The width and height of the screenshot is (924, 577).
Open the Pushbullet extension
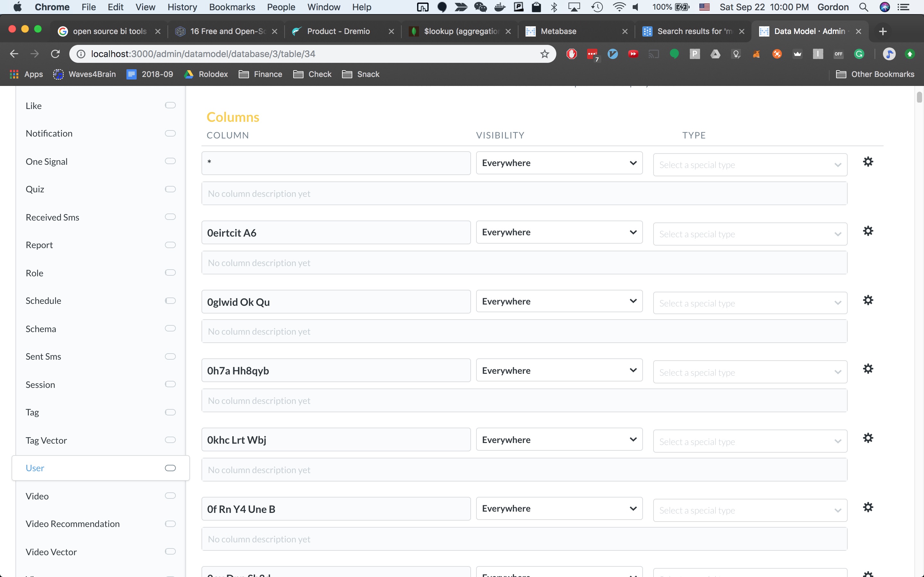coord(695,54)
